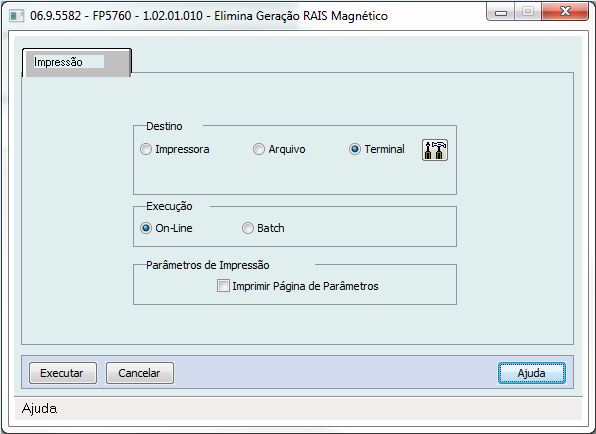Set execution mode to On-Line
The width and height of the screenshot is (596, 434).
[x=146, y=228]
